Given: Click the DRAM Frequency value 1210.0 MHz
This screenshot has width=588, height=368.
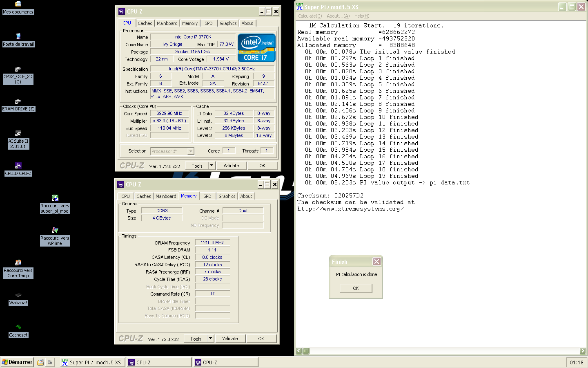Looking at the screenshot, I should tap(212, 242).
